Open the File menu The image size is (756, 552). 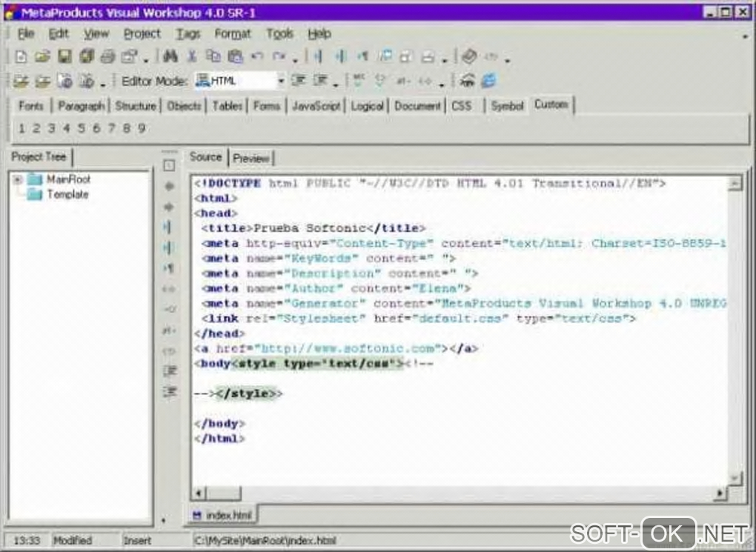click(26, 33)
